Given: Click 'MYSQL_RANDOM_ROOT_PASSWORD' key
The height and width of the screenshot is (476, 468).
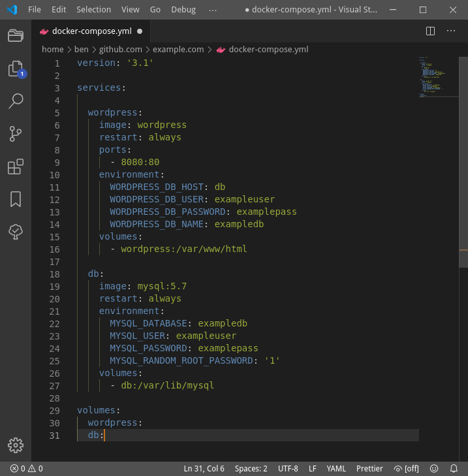Looking at the screenshot, I should (x=181, y=360).
